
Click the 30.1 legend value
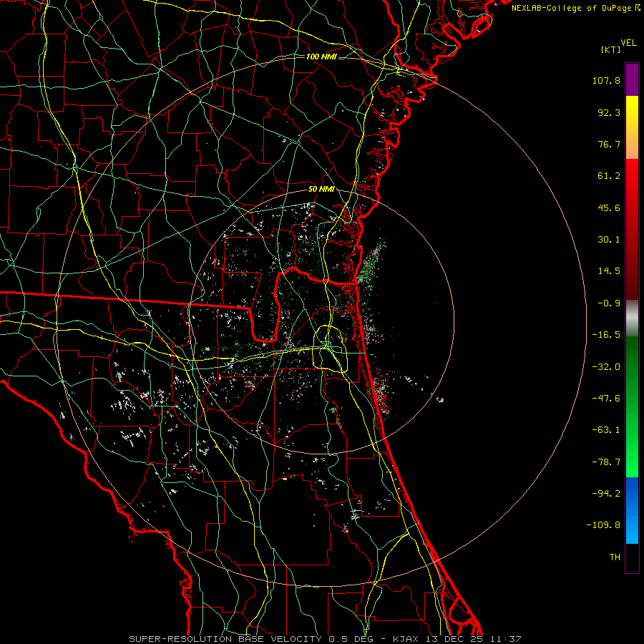[x=609, y=240]
